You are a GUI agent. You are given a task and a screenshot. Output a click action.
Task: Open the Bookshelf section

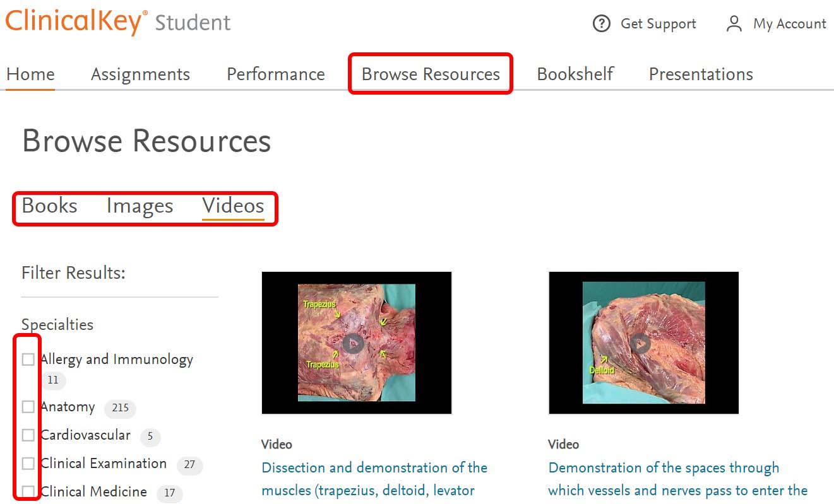(575, 74)
